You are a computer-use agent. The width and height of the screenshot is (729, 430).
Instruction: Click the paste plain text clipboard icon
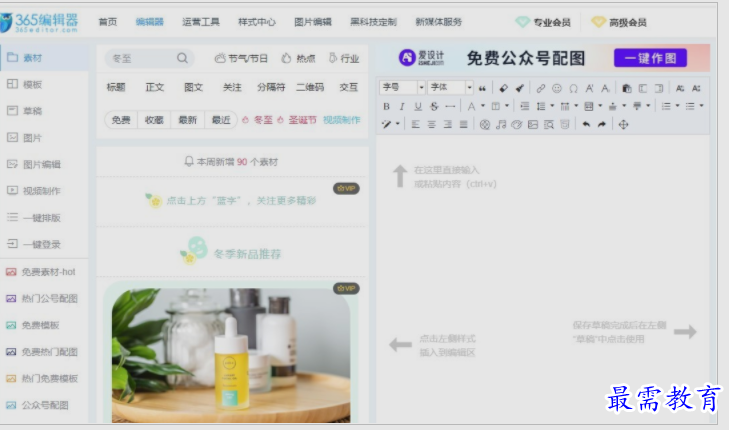click(x=627, y=88)
